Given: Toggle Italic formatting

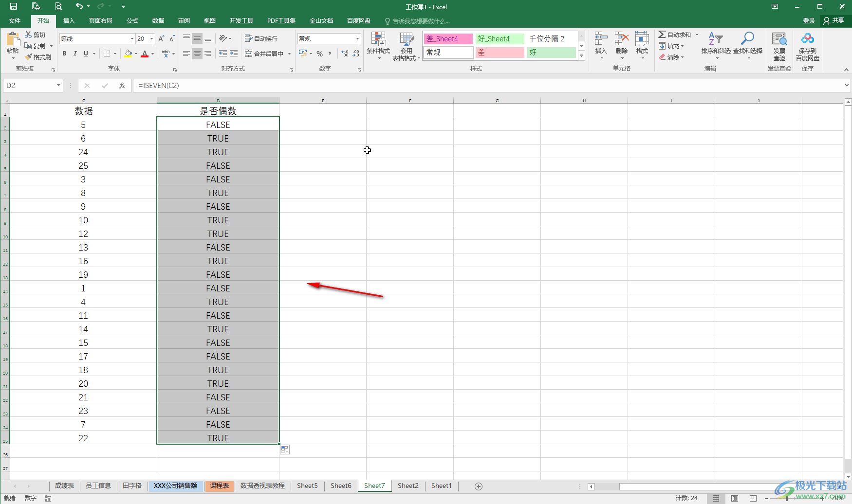Looking at the screenshot, I should tap(75, 54).
